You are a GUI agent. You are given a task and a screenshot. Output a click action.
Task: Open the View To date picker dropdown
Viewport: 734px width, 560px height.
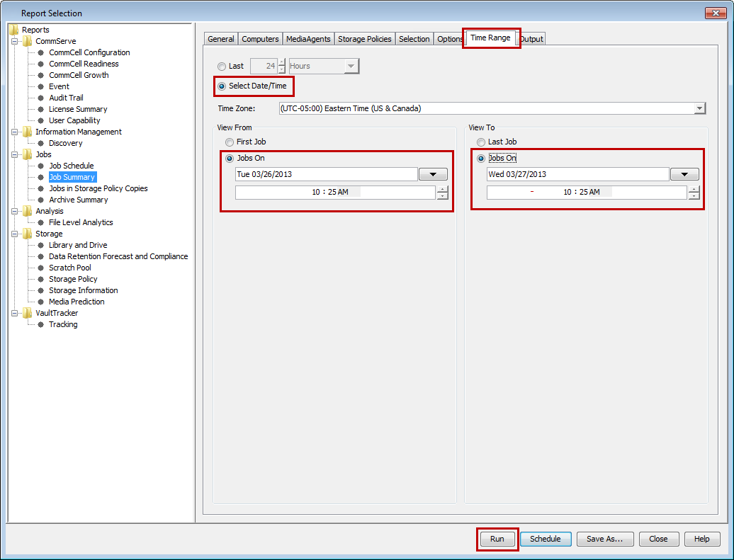point(684,174)
